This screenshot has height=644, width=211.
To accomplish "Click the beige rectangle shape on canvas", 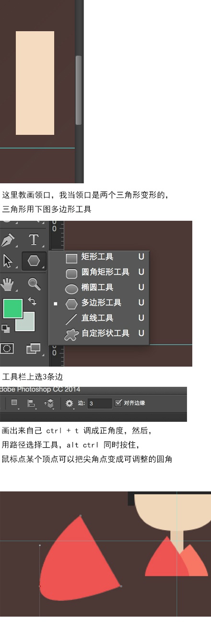I will (x=35, y=83).
